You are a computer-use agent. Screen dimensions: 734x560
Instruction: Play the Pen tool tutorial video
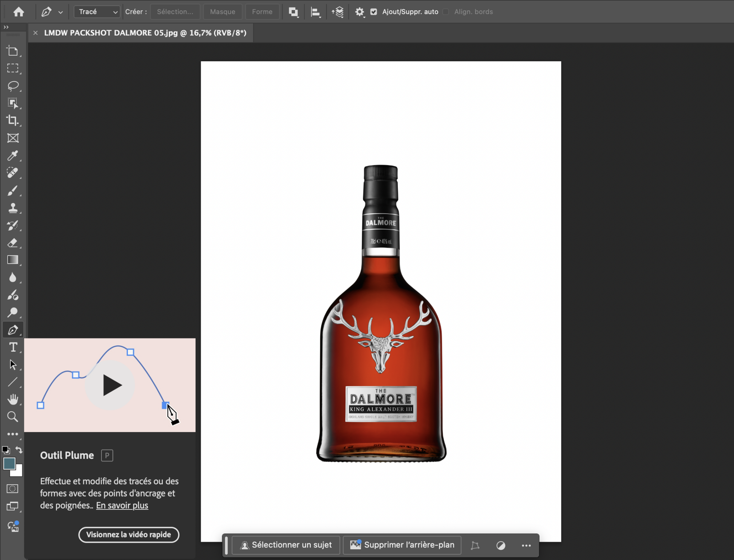110,385
